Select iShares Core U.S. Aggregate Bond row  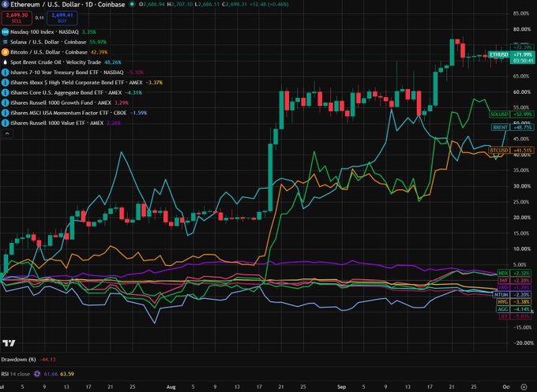[x=72, y=93]
